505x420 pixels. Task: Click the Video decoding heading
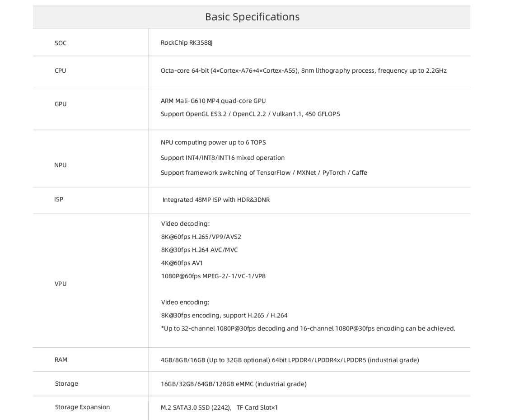pyautogui.click(x=185, y=224)
